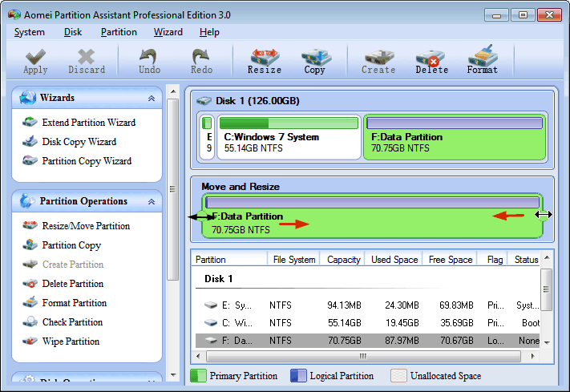This screenshot has width=570, height=392.
Task: Choose Check Partition operation
Action: (x=72, y=322)
